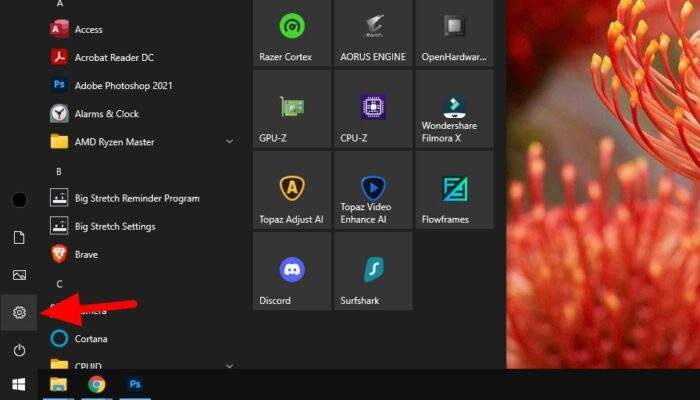Screen dimensions: 700x400
Task: Launch the AORUS ENGINE tile
Action: 373,33
